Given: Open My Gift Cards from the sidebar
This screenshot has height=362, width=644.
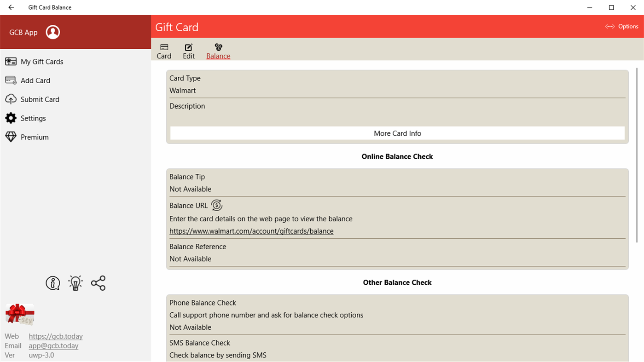Looking at the screenshot, I should (10, 61).
